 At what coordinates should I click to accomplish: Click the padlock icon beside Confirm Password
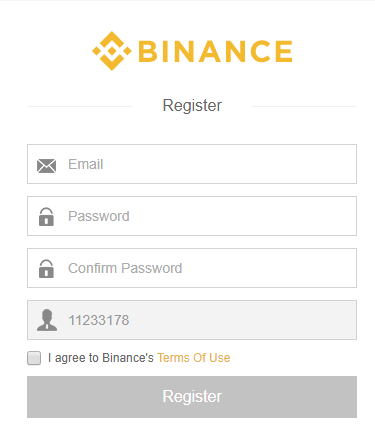coord(46,269)
